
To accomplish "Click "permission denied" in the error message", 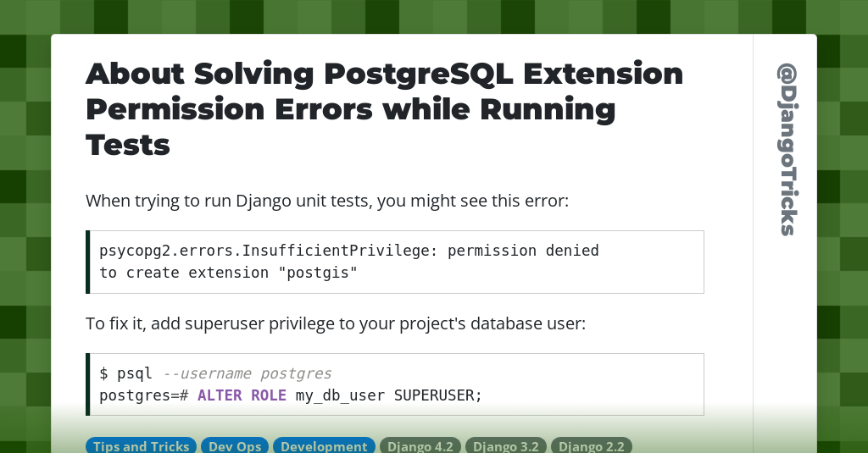I will point(523,251).
